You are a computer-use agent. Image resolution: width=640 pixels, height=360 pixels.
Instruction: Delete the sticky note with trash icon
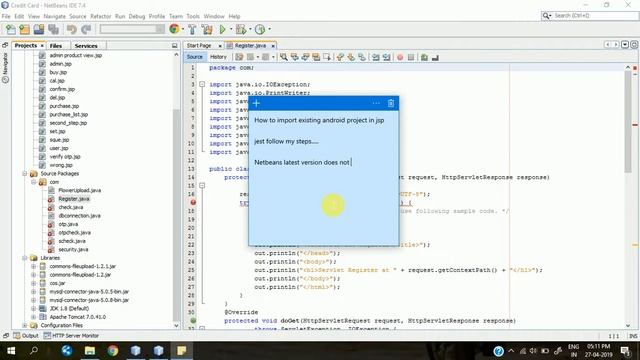point(391,103)
